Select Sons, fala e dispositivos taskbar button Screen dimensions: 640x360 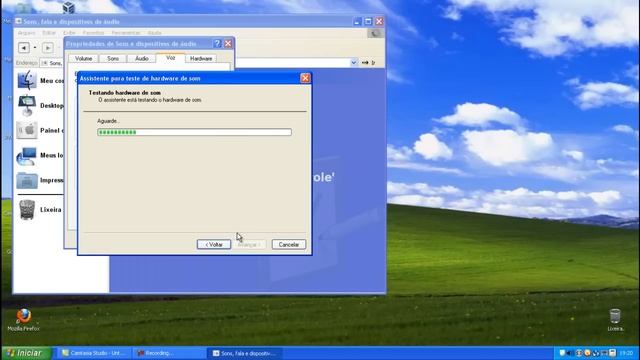[245, 353]
